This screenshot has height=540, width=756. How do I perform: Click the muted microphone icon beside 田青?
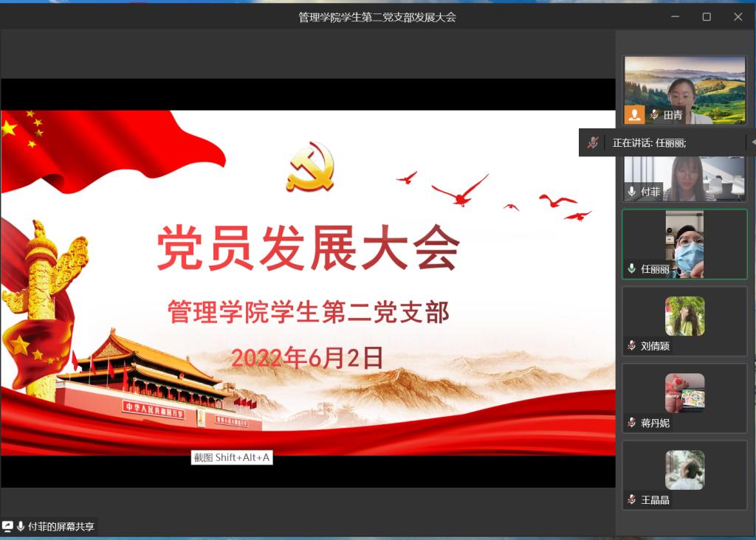653,115
